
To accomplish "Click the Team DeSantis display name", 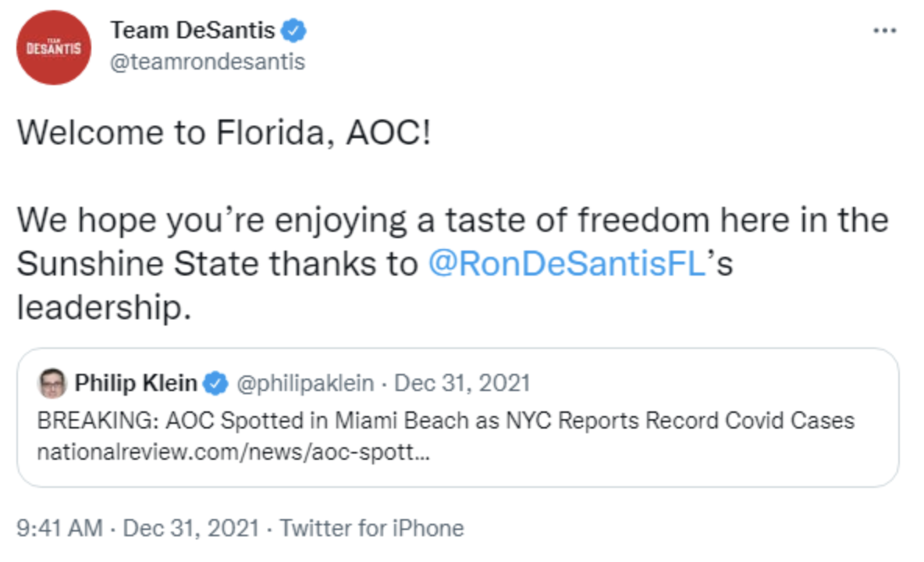I will (192, 30).
